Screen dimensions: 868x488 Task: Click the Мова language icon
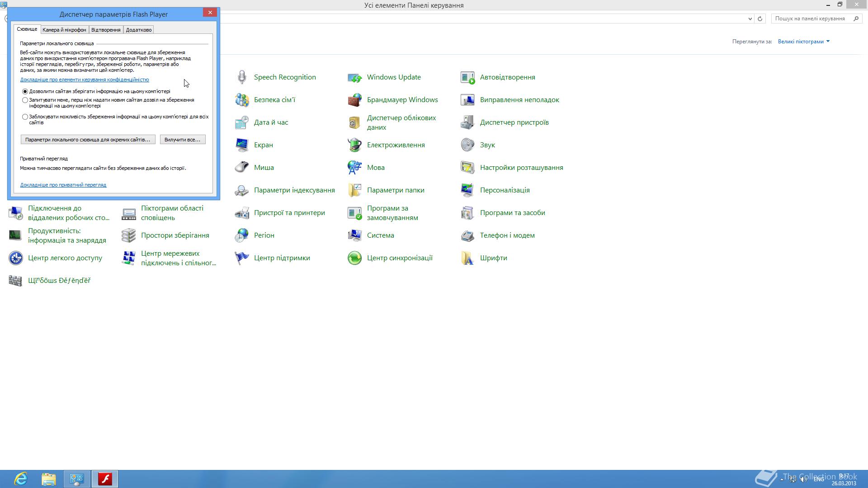(355, 168)
